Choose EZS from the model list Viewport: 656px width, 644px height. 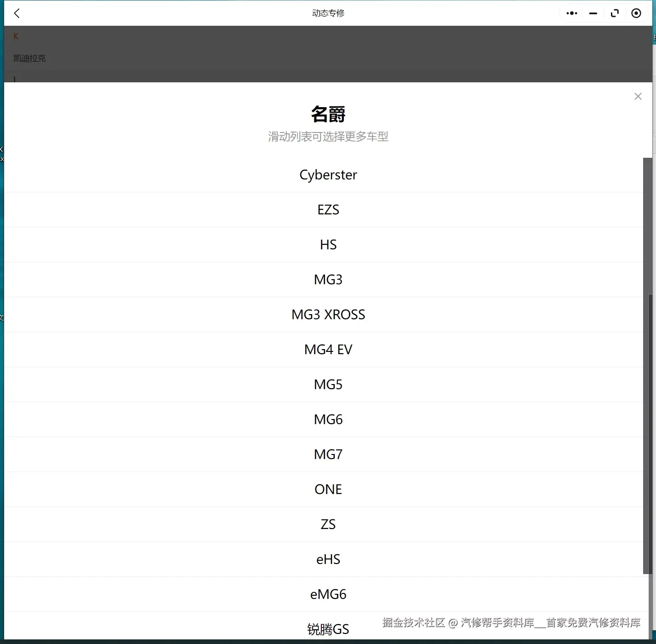(x=328, y=209)
